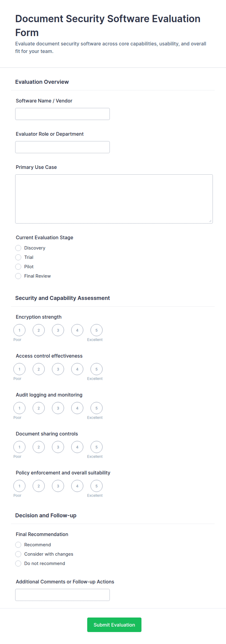Rate Document sharing controls as 2
The height and width of the screenshot is (644, 226).
pyautogui.click(x=39, y=447)
